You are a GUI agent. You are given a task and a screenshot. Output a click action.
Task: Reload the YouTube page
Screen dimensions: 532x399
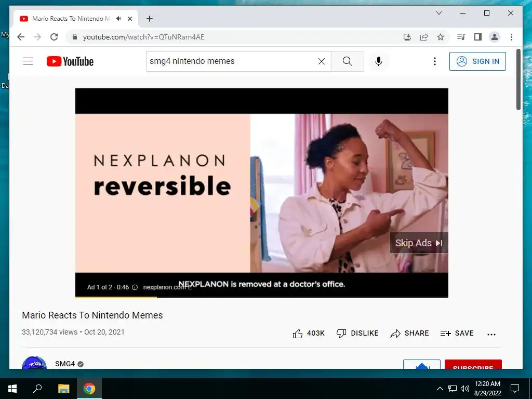54,37
